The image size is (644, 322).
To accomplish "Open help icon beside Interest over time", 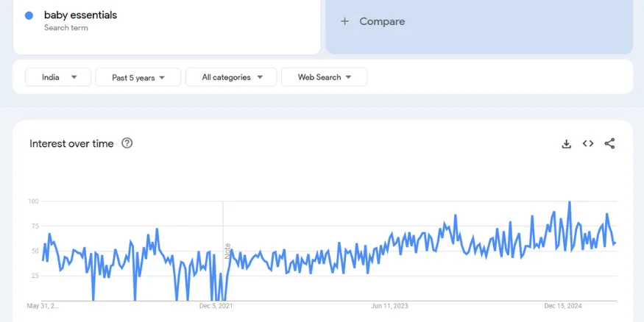I will 127,143.
